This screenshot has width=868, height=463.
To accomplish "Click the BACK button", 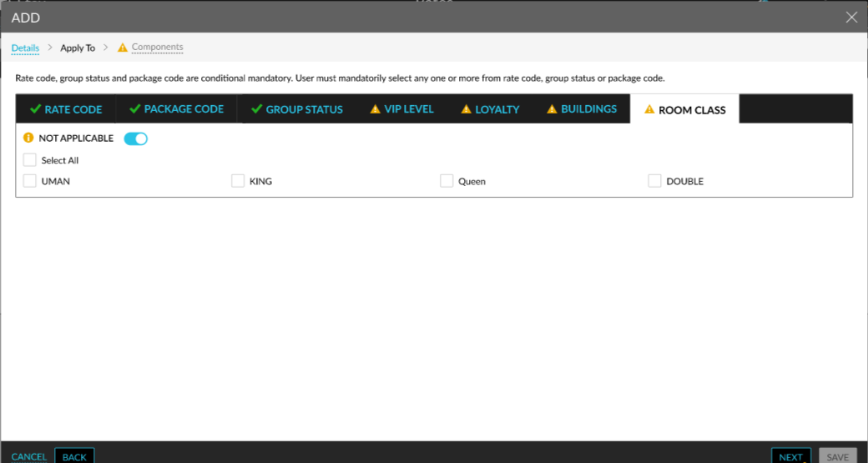I will (74, 455).
